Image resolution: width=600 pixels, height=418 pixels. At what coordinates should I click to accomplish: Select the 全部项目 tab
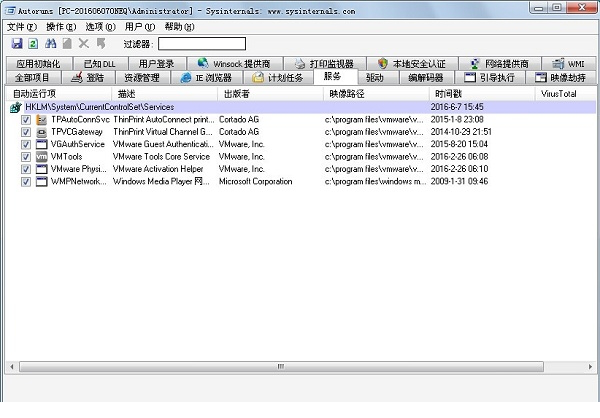pos(33,78)
